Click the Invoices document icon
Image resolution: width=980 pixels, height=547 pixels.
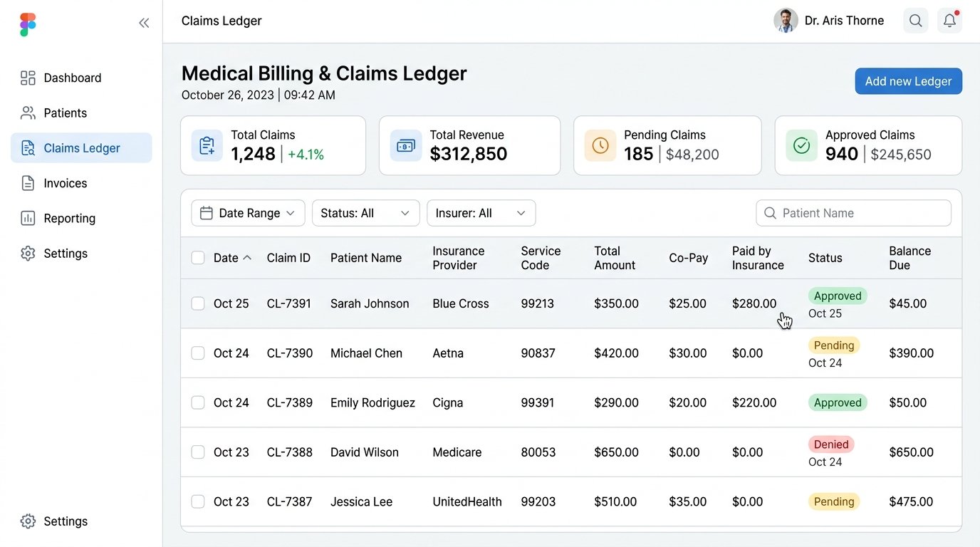click(x=28, y=183)
